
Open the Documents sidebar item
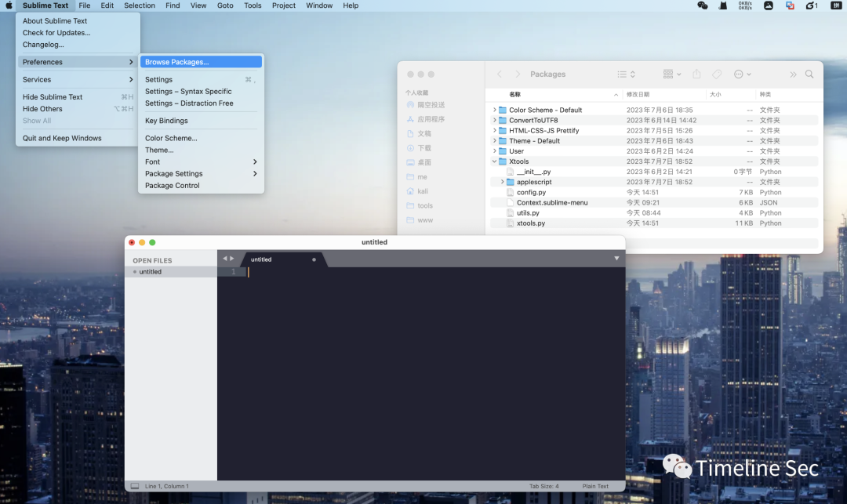[x=419, y=133]
